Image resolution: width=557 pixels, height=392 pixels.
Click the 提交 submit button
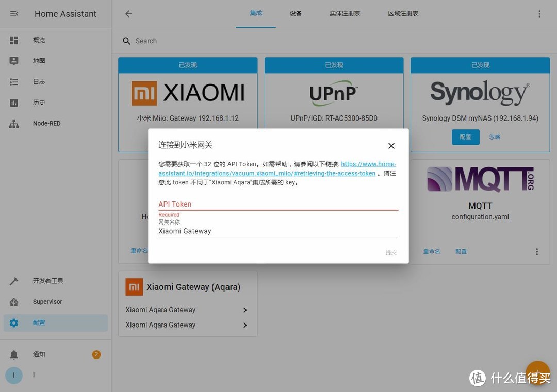(x=391, y=252)
